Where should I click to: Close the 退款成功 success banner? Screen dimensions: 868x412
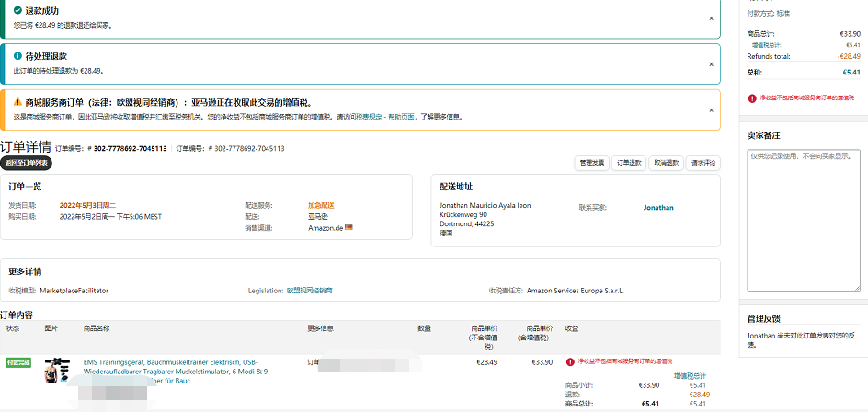click(x=711, y=18)
